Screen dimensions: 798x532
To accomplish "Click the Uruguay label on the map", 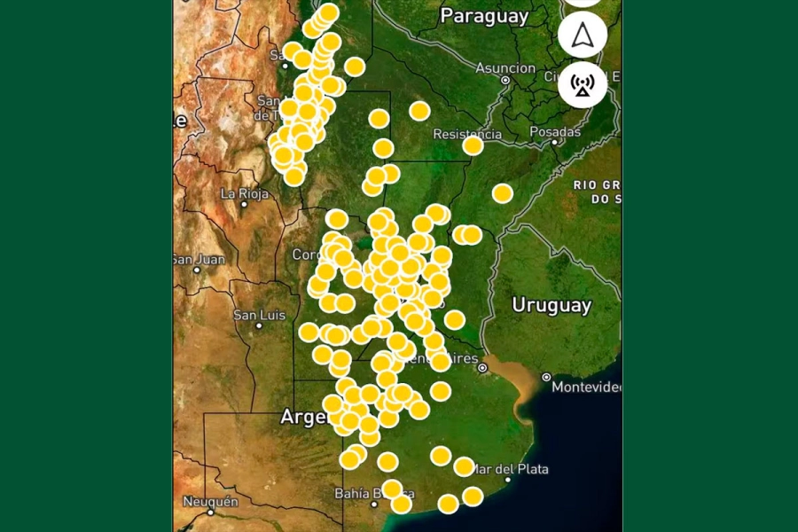I will pos(554,305).
